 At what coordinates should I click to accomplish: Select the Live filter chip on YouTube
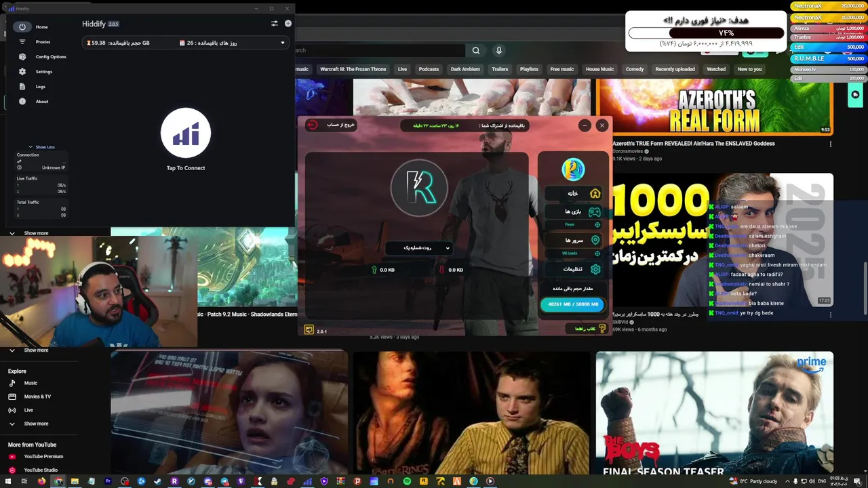(x=402, y=69)
